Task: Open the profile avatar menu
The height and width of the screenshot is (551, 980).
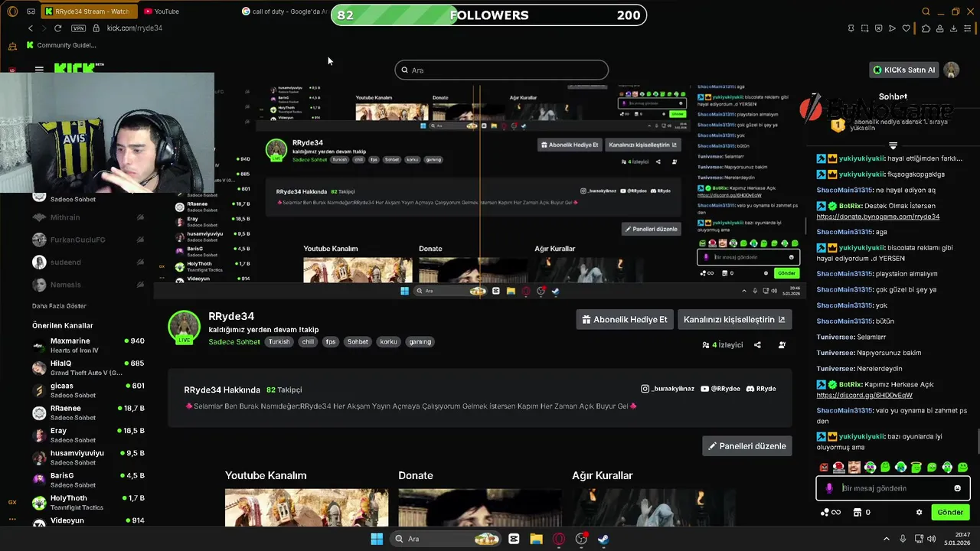Action: tap(952, 70)
